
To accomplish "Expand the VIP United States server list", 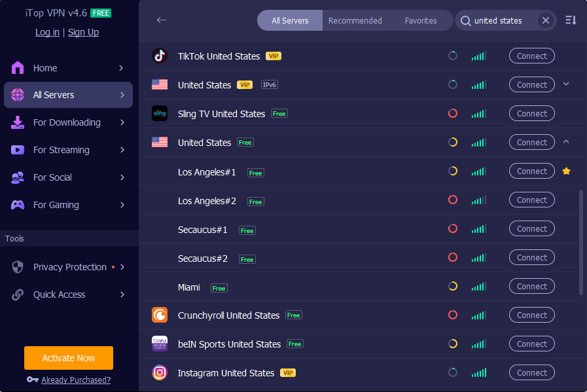I will (566, 84).
